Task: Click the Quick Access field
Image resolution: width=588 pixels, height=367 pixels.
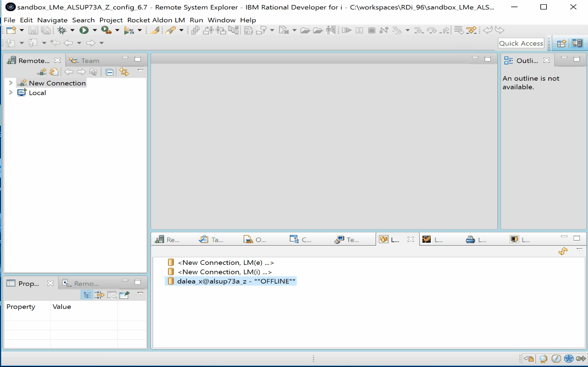Action: (x=520, y=43)
